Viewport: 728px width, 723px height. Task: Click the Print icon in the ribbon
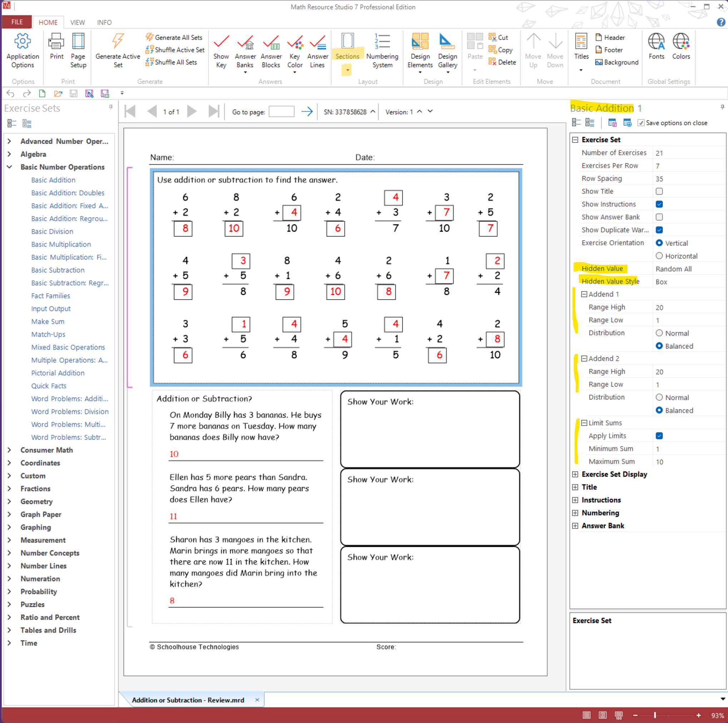56,41
